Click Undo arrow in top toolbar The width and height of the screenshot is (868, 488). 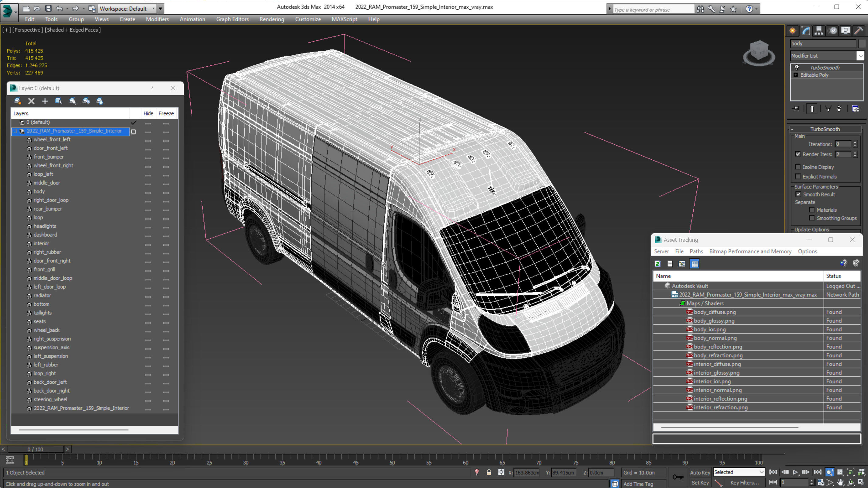click(x=59, y=9)
